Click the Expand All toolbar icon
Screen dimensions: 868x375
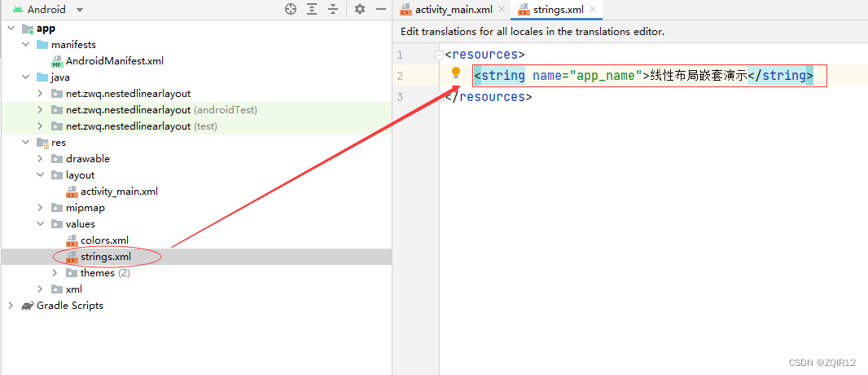click(312, 9)
